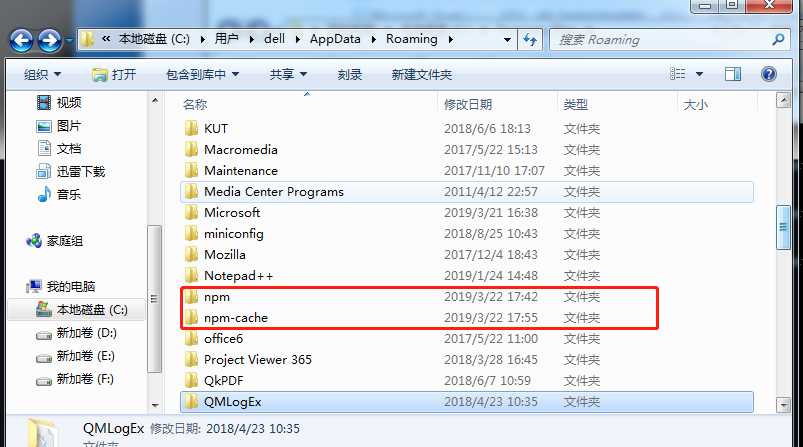
Task: Select 新加卷 (D:) drive in sidebar
Action: [x=86, y=333]
